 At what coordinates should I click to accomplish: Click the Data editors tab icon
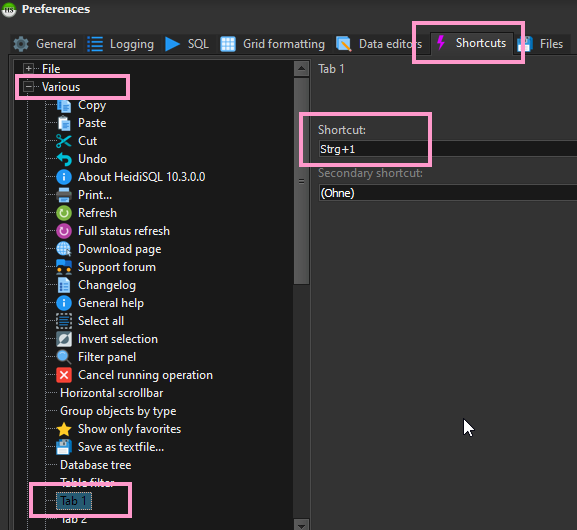coord(343,44)
